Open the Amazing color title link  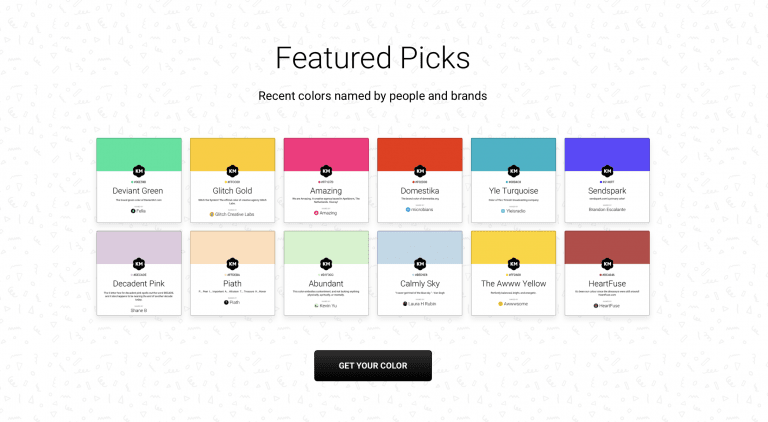(326, 191)
